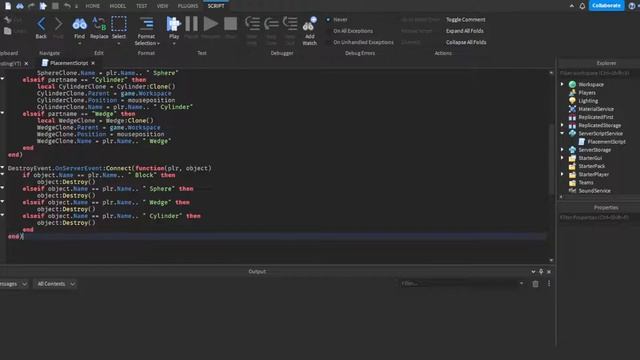The height and width of the screenshot is (360, 640).
Task: Open the notifications bell
Action: (582, 6)
